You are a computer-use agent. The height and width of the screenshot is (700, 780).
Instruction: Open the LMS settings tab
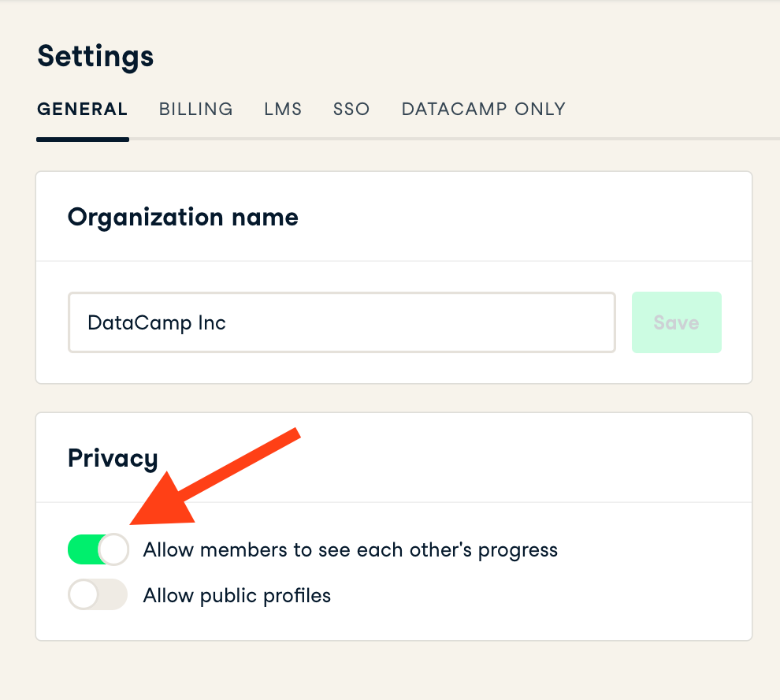click(283, 110)
